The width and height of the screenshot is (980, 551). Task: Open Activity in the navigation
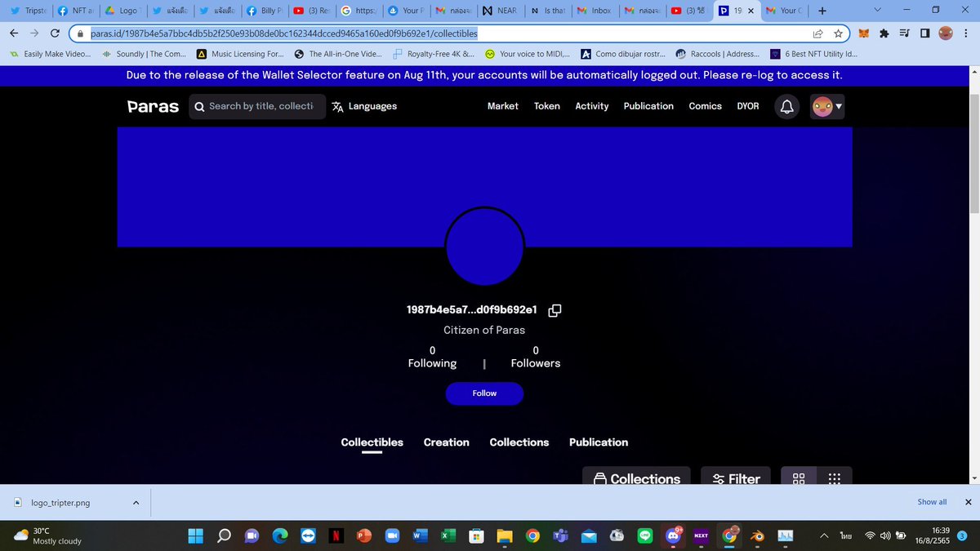click(x=592, y=106)
